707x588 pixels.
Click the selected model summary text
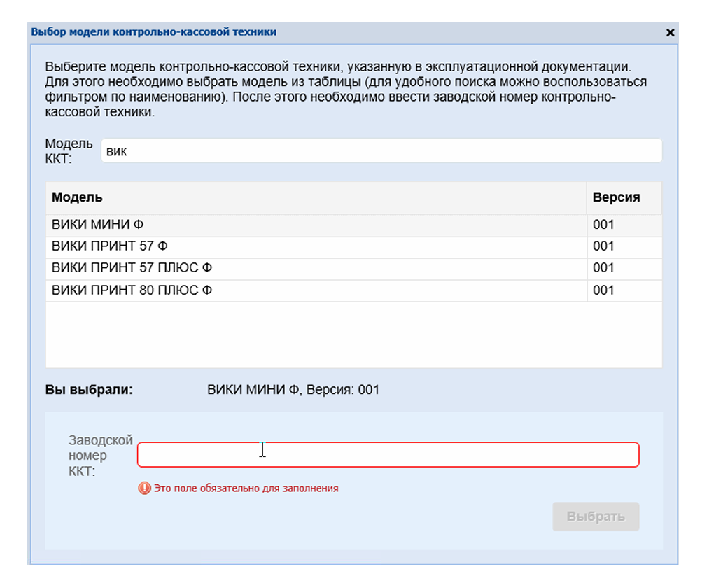click(x=293, y=390)
